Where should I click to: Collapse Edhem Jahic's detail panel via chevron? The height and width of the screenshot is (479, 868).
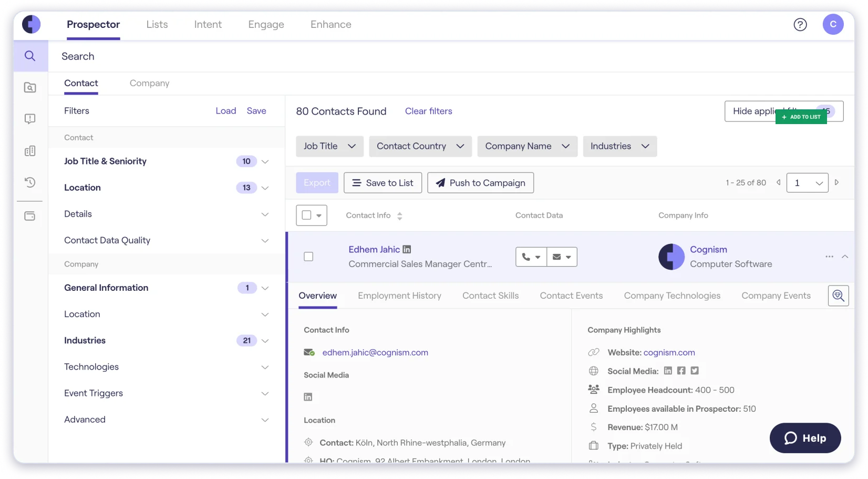845,257
